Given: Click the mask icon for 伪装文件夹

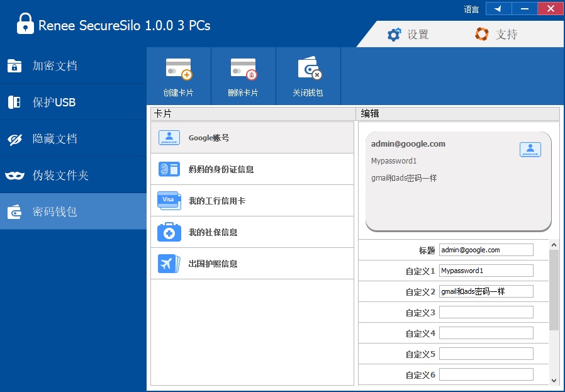Looking at the screenshot, I should [14, 176].
